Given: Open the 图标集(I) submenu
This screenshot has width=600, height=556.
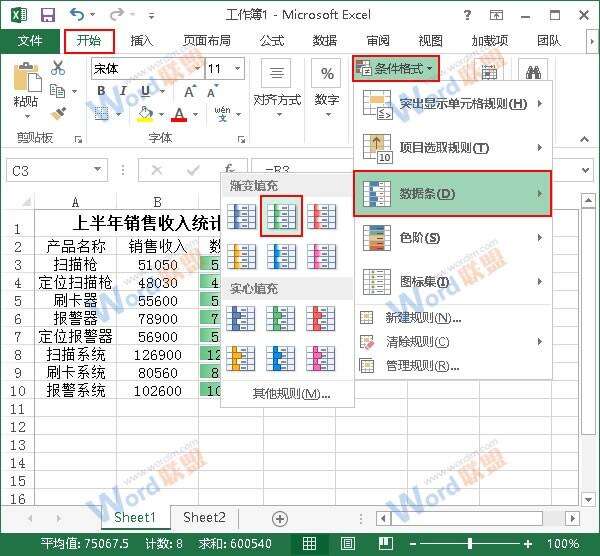Looking at the screenshot, I should [x=453, y=282].
